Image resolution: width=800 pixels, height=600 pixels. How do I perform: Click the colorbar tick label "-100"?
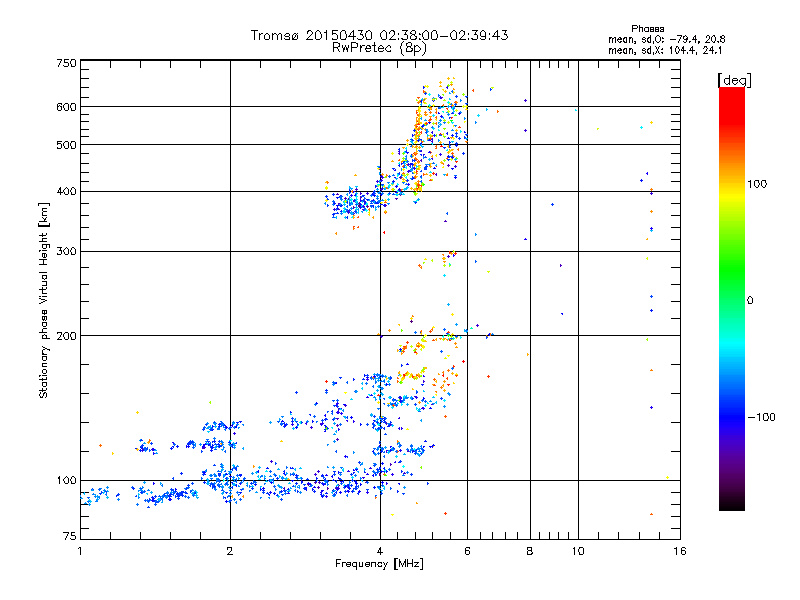[761, 417]
